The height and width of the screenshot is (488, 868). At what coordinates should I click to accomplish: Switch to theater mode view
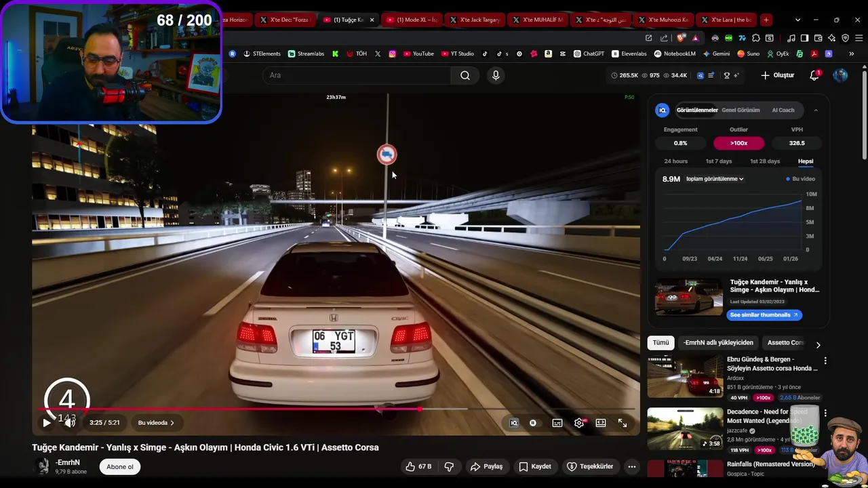pyautogui.click(x=601, y=423)
